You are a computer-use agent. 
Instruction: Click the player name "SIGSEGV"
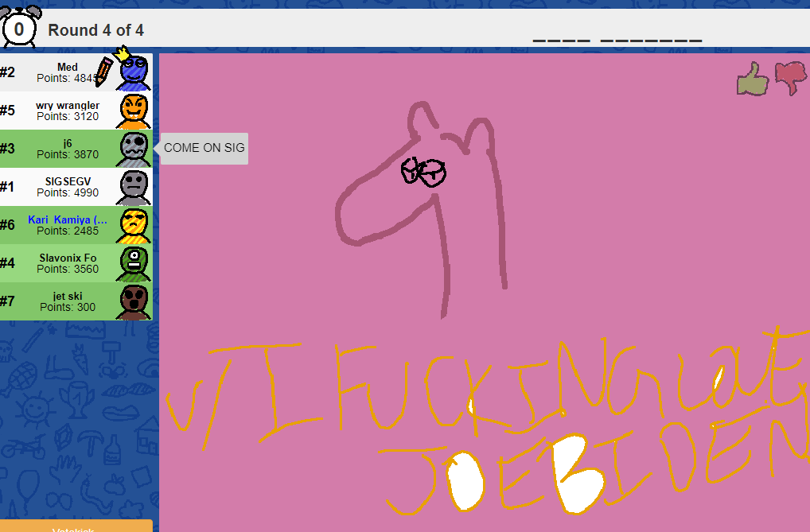68,182
